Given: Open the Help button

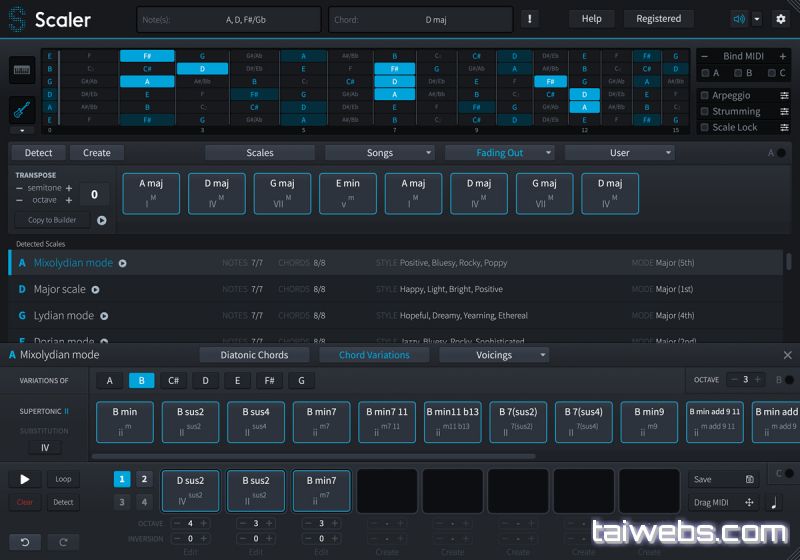Looking at the screenshot, I should (591, 19).
